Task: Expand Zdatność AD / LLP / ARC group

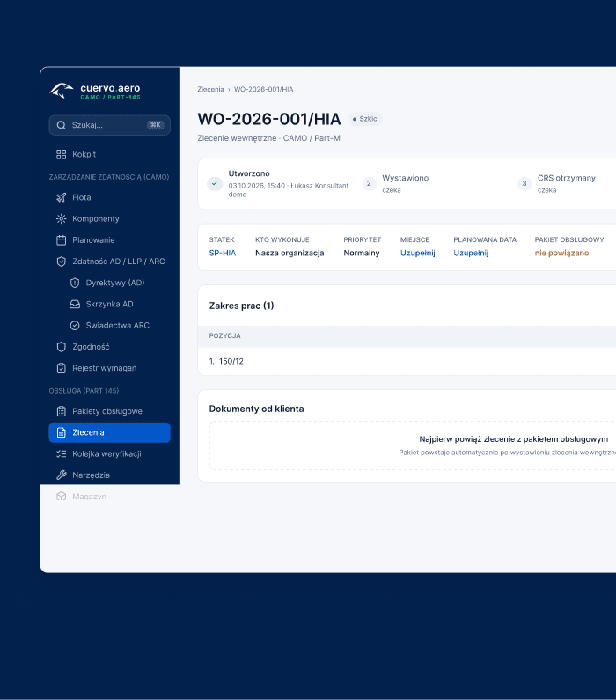Action: click(x=109, y=262)
